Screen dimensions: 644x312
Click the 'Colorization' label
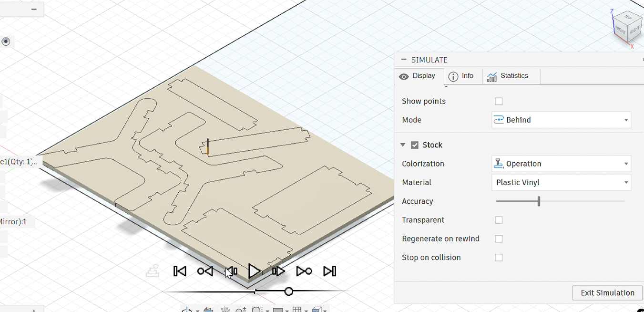tap(423, 164)
